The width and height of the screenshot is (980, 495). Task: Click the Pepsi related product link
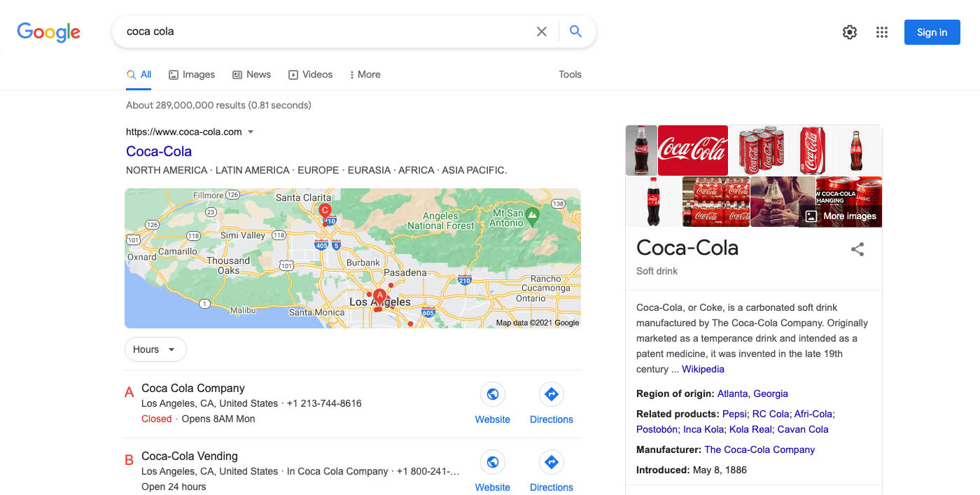coord(734,414)
